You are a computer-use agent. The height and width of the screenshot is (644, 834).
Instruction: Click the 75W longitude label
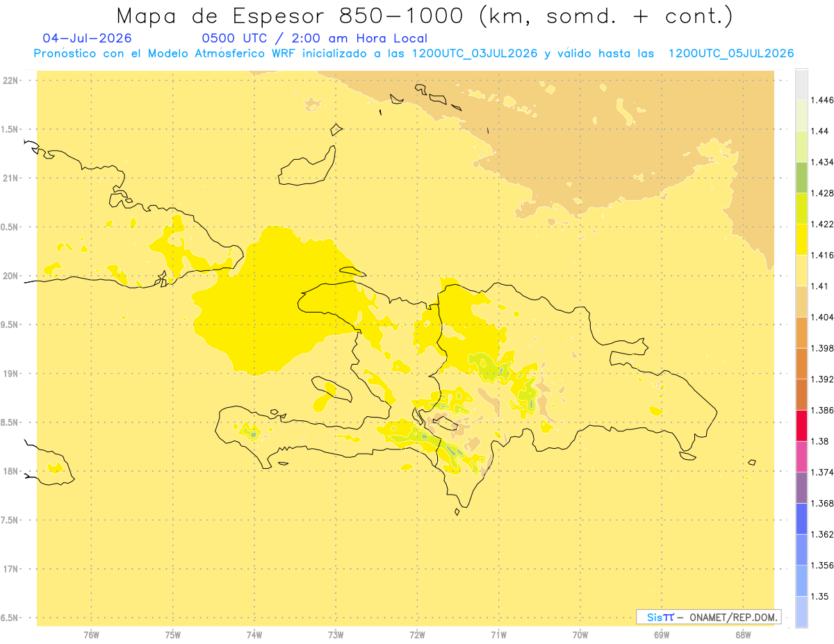point(173,635)
